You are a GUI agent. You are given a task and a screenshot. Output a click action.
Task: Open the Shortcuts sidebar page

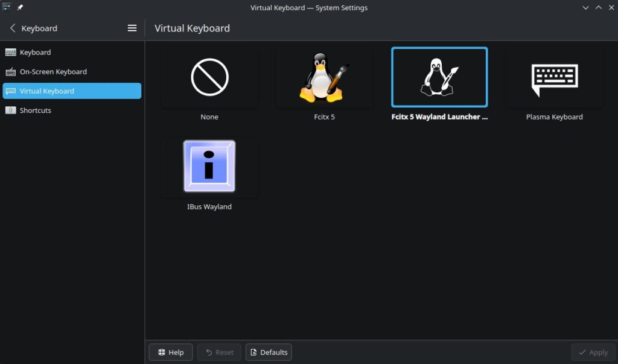click(x=35, y=110)
